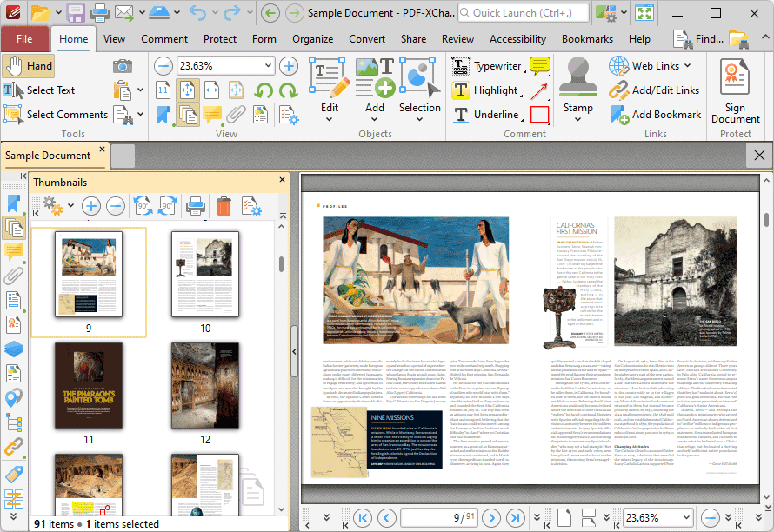The height and width of the screenshot is (532, 774).
Task: Go to next page button
Action: [x=491, y=518]
